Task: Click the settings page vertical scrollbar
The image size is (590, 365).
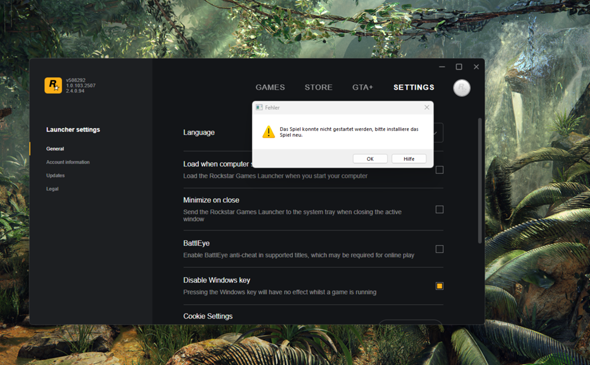Action: pos(480,181)
